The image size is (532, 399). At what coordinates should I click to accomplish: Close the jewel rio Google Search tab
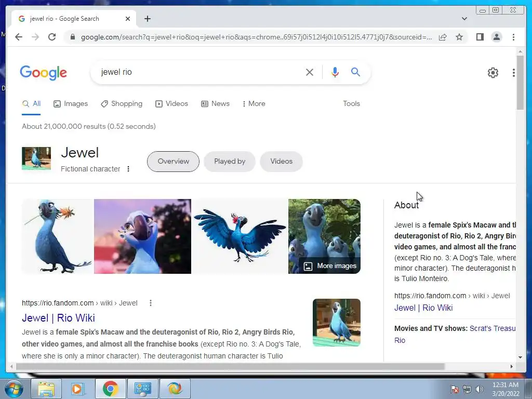coord(128,19)
